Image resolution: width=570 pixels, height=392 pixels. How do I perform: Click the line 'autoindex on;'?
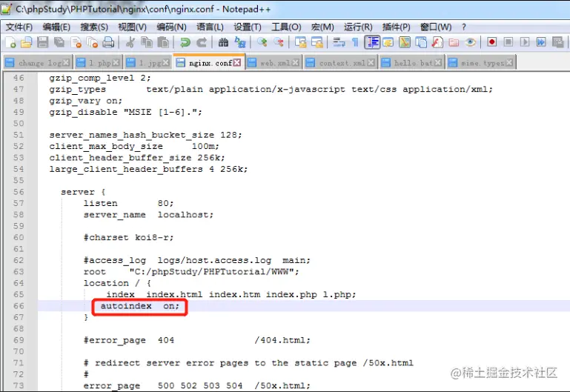[140, 306]
